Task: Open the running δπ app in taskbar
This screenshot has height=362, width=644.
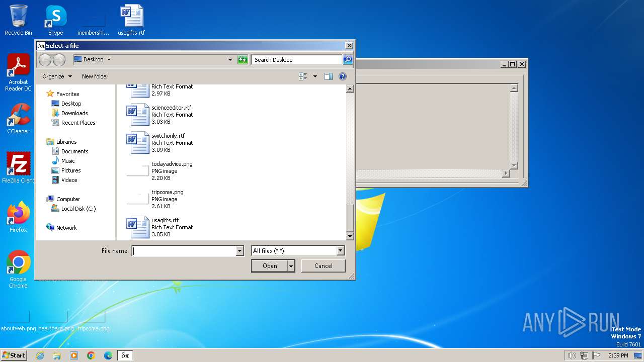Action: [125, 355]
